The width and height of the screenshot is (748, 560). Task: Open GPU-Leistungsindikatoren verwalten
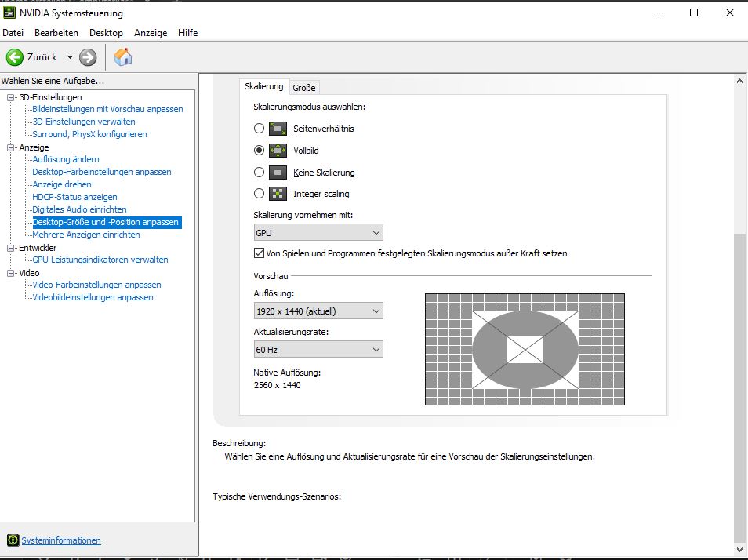pyautogui.click(x=100, y=260)
